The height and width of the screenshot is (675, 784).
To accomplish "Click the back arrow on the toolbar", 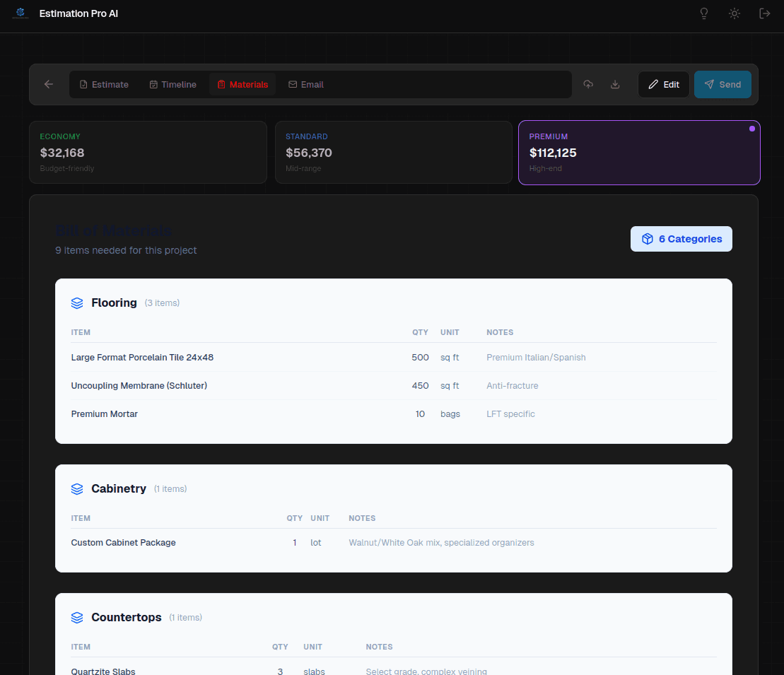I will (x=48, y=84).
